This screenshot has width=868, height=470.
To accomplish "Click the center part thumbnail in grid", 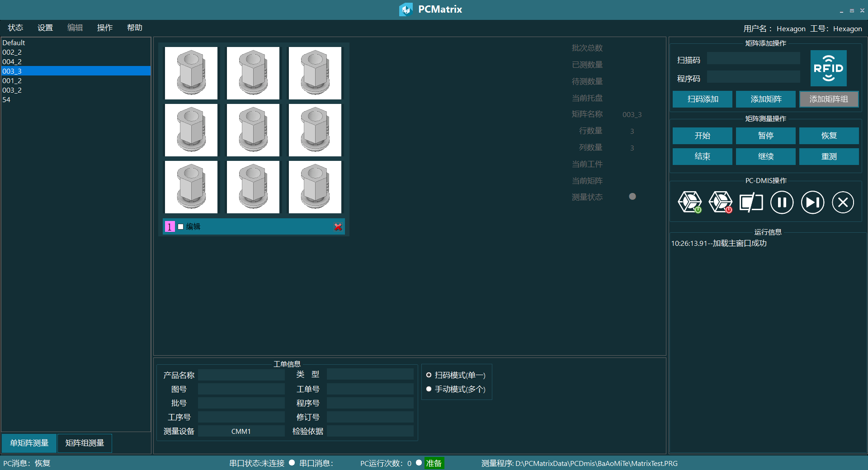I will pos(253,130).
